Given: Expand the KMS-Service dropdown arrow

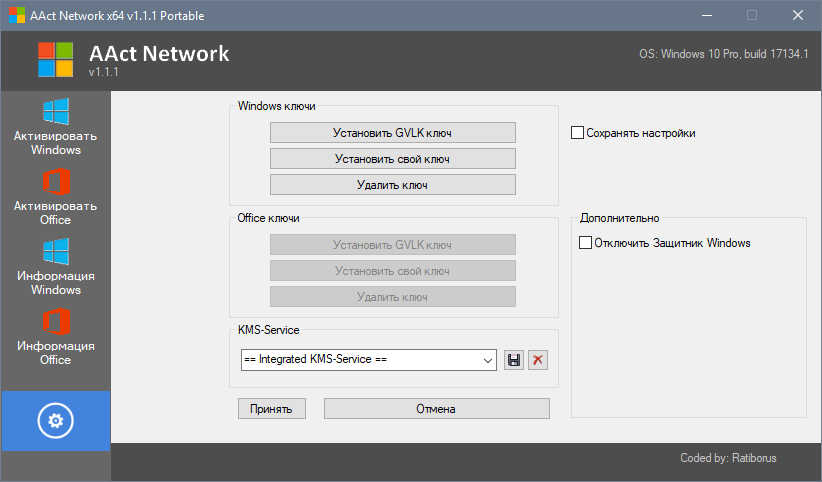Looking at the screenshot, I should pyautogui.click(x=488, y=360).
